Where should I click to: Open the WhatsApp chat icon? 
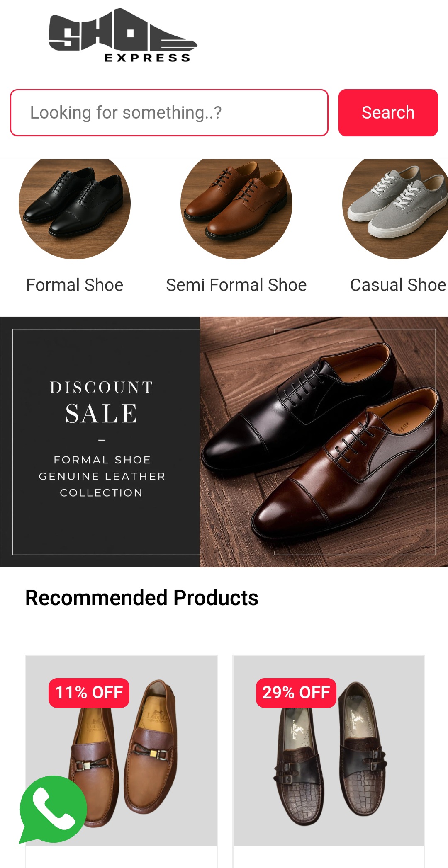(53, 808)
